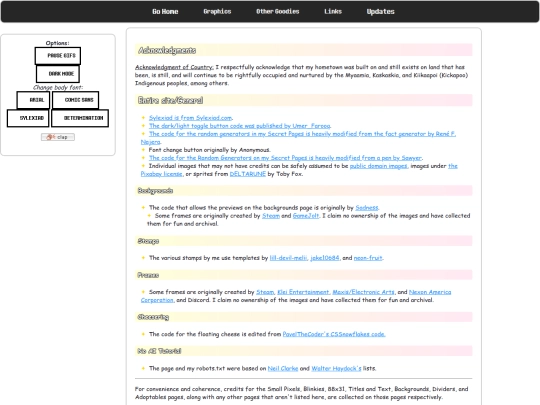Click the Change body font: label
The height and width of the screenshot is (405, 540).
[58, 87]
